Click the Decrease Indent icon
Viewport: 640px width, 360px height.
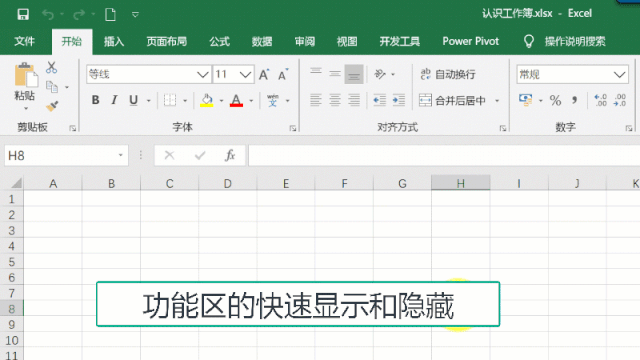click(x=380, y=100)
